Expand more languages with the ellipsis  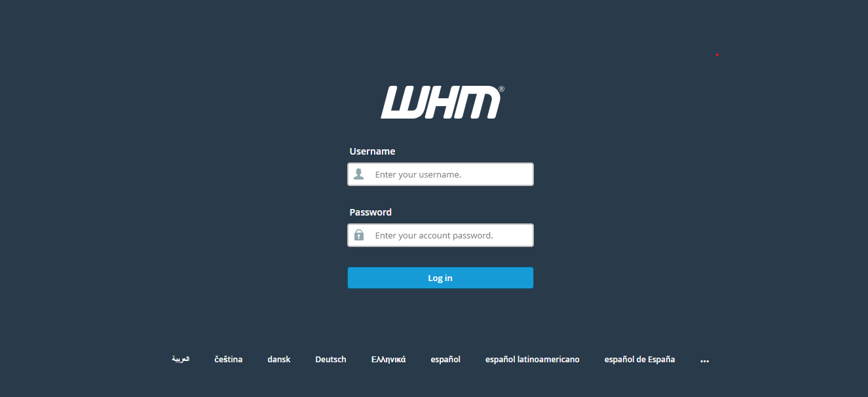coord(705,360)
